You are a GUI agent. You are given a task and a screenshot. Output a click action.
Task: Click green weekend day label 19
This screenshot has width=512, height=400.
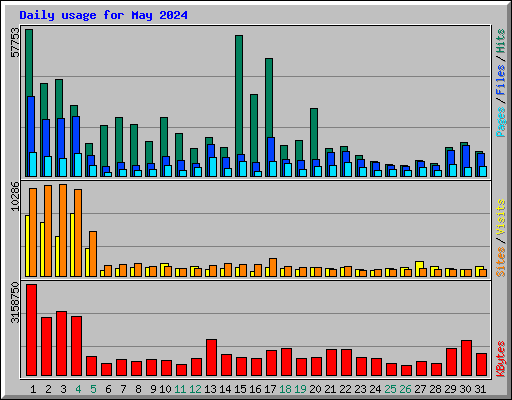click(x=300, y=389)
